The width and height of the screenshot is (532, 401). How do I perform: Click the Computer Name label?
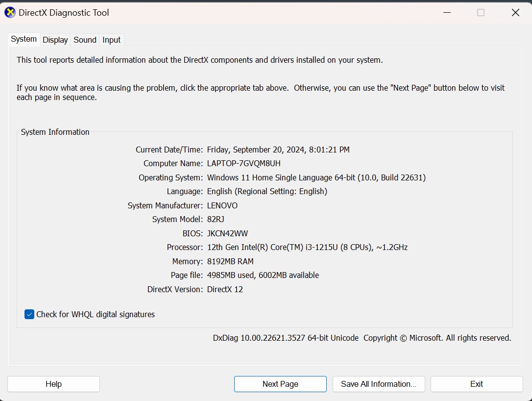coord(173,163)
